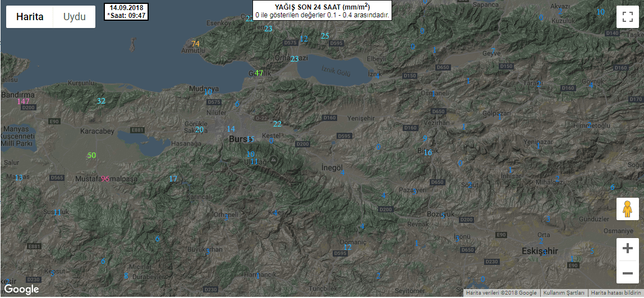This screenshot has width=644, height=298.
Task: Click the Yenişehir town label
Action: [361, 118]
